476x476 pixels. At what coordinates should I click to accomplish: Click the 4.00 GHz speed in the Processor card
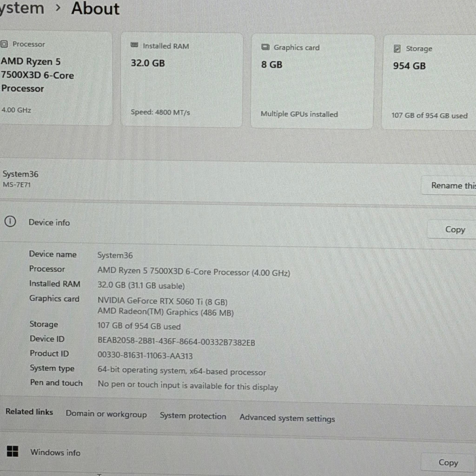[16, 110]
